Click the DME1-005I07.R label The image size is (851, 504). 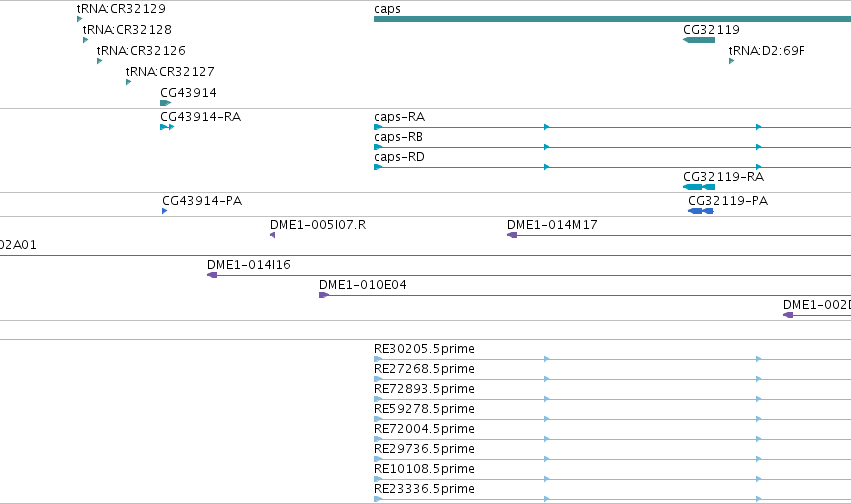[x=318, y=225]
